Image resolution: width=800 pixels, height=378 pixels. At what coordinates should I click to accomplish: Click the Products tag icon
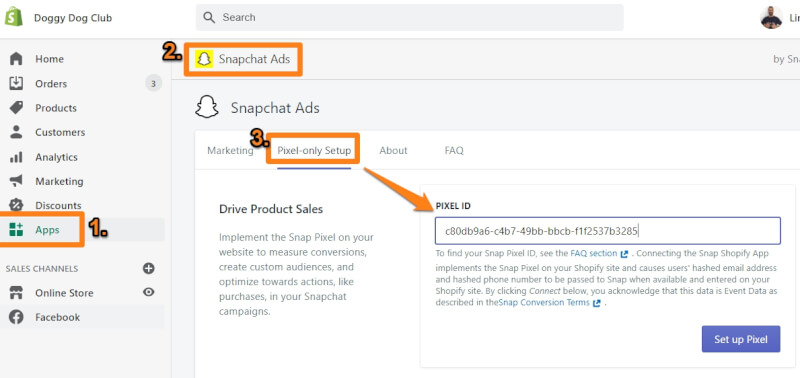(x=16, y=108)
